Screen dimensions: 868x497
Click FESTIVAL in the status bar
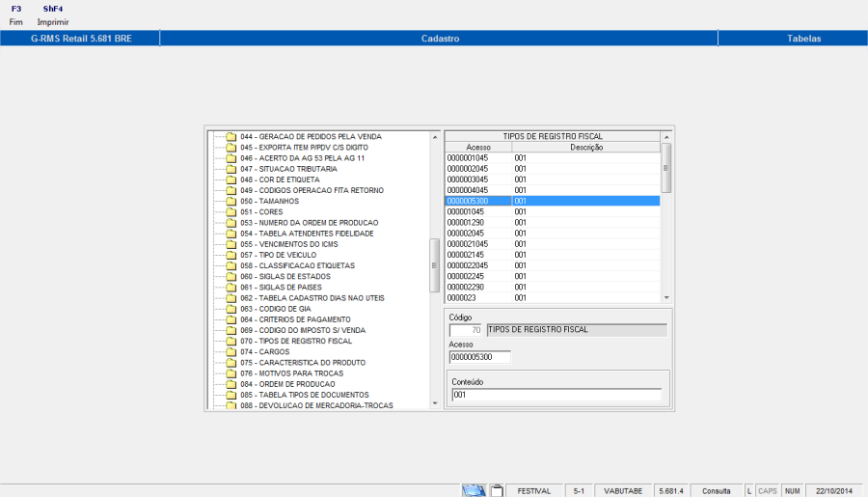point(533,491)
